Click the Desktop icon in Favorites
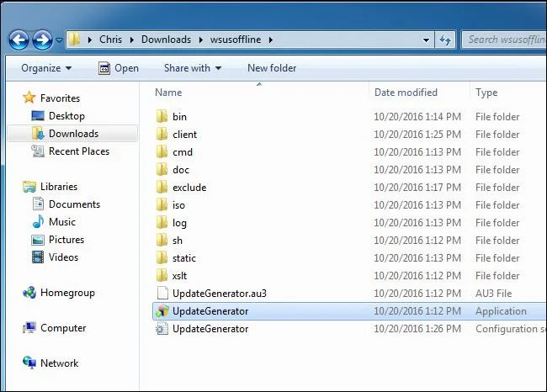 [x=38, y=115]
